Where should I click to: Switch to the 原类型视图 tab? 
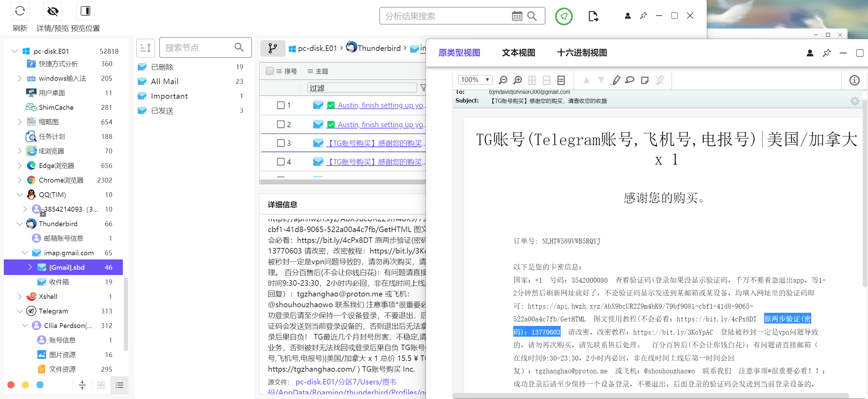pos(459,53)
